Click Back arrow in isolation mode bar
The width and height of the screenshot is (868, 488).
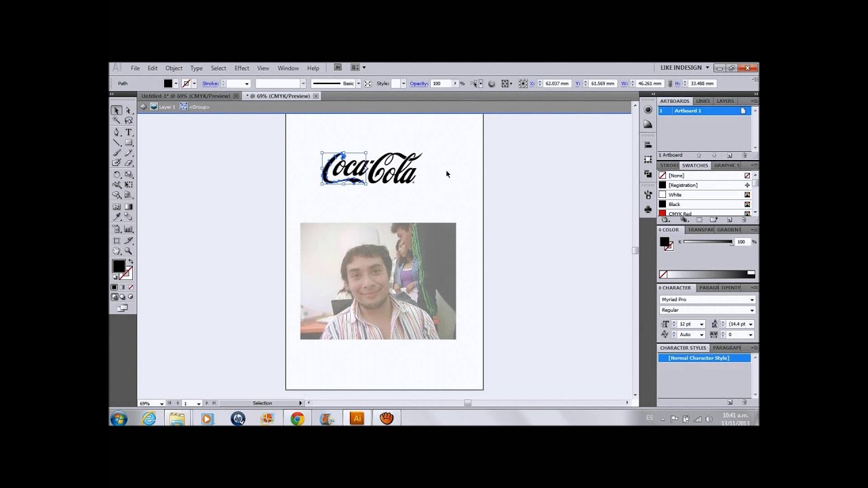pyautogui.click(x=143, y=107)
